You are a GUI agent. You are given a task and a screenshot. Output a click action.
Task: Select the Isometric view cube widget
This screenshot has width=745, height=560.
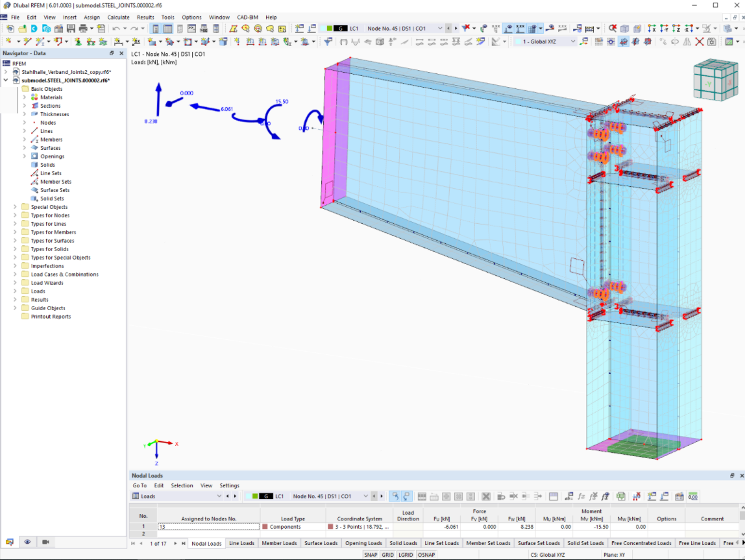[714, 79]
